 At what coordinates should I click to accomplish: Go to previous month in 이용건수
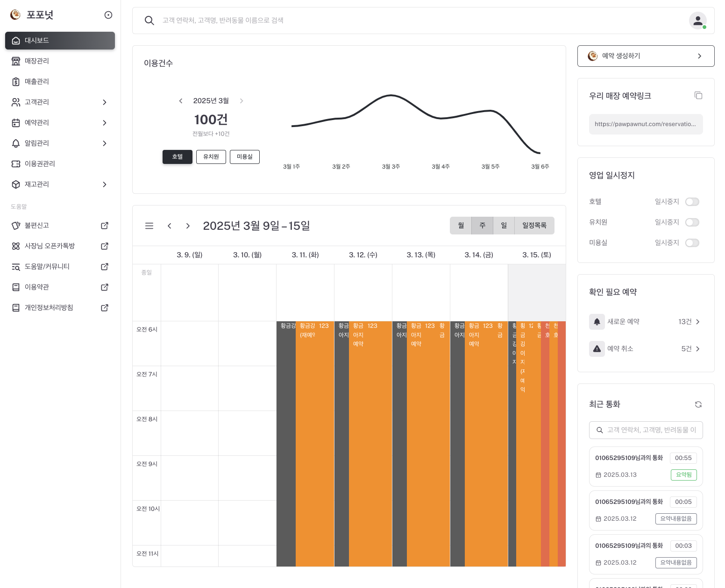click(x=181, y=101)
